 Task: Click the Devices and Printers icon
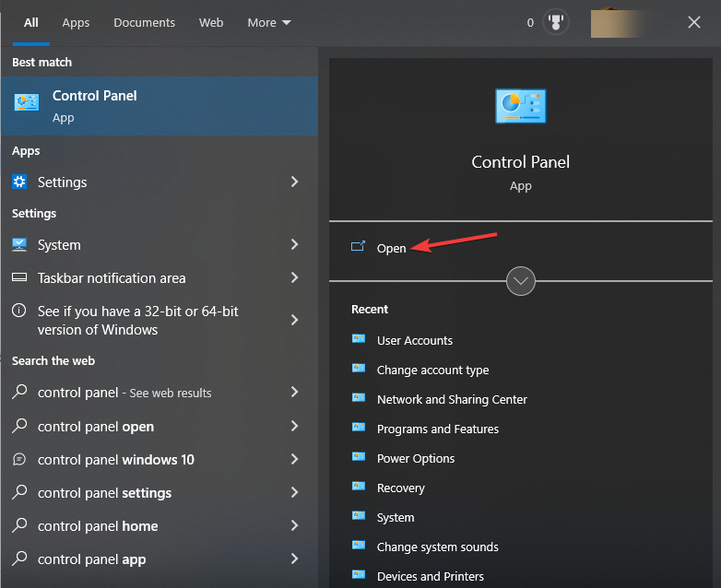click(x=359, y=575)
